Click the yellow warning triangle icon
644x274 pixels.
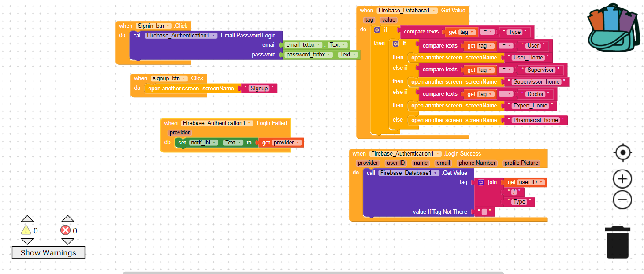coord(26,230)
